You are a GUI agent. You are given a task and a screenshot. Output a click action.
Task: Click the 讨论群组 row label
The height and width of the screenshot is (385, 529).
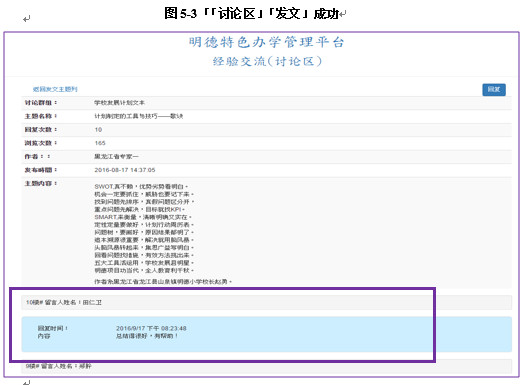(40, 103)
